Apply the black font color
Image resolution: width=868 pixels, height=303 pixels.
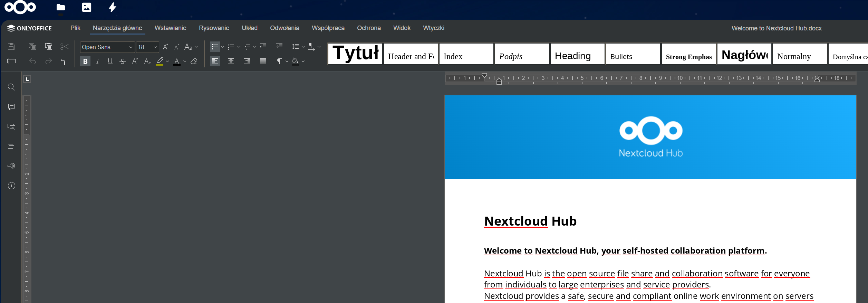(x=177, y=61)
